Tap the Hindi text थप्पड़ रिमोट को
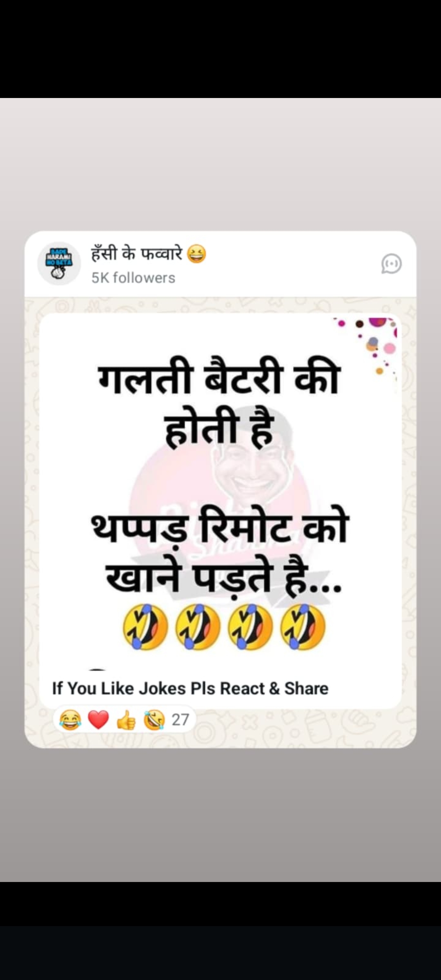 click(x=220, y=528)
